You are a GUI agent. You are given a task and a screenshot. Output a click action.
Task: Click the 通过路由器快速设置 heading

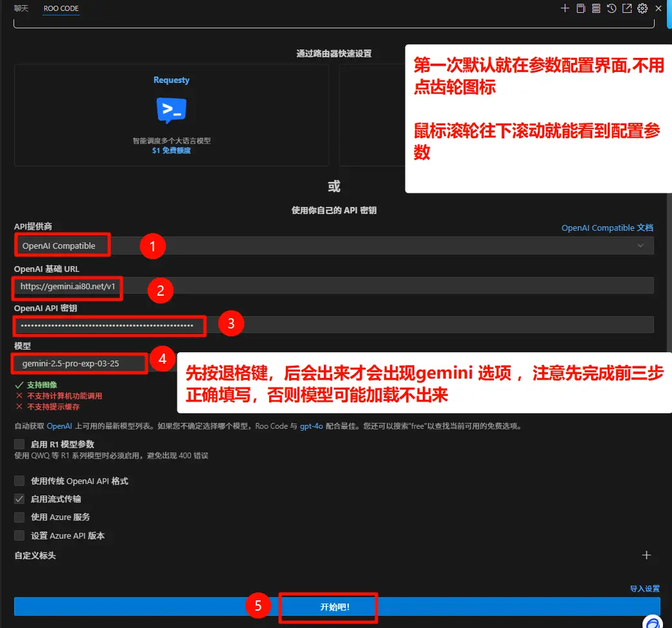pos(334,53)
